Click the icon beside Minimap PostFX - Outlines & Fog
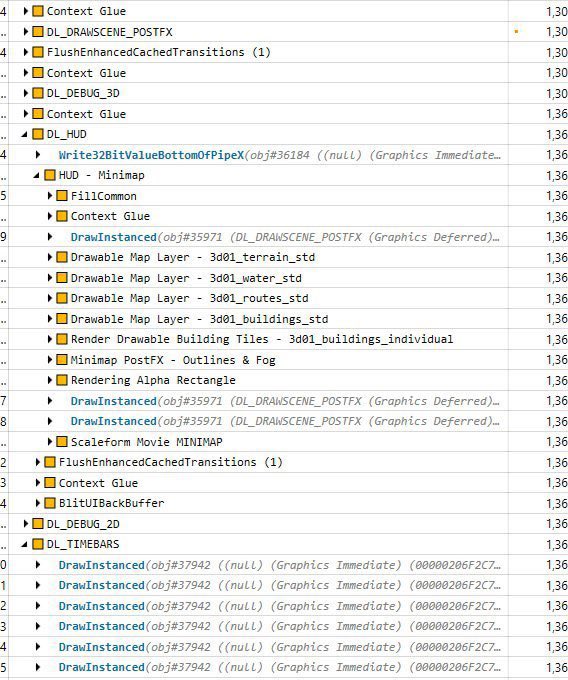 click(x=62, y=360)
